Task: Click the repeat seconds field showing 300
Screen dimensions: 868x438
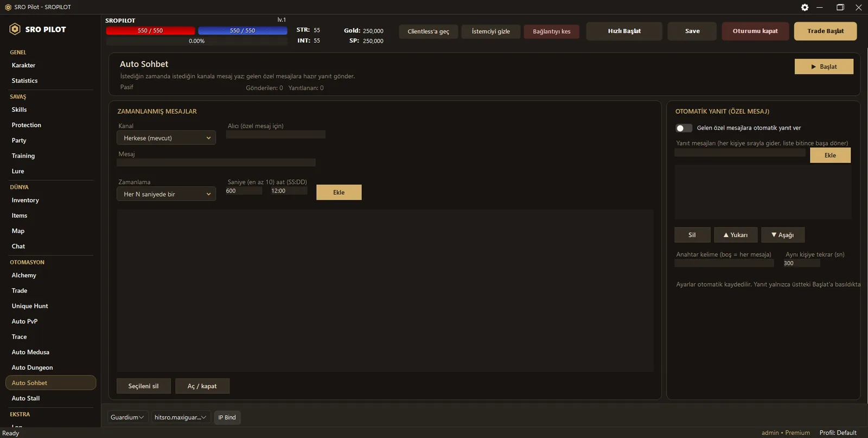Action: (x=801, y=263)
